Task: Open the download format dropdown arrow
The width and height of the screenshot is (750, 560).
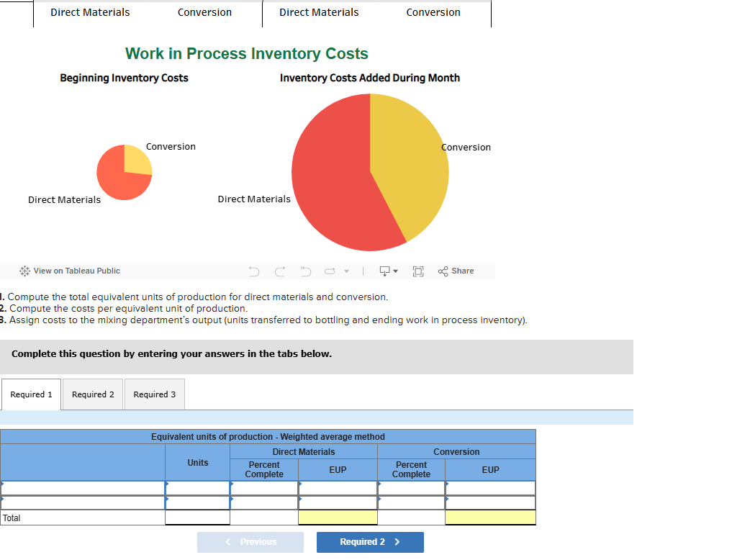Action: coord(395,271)
